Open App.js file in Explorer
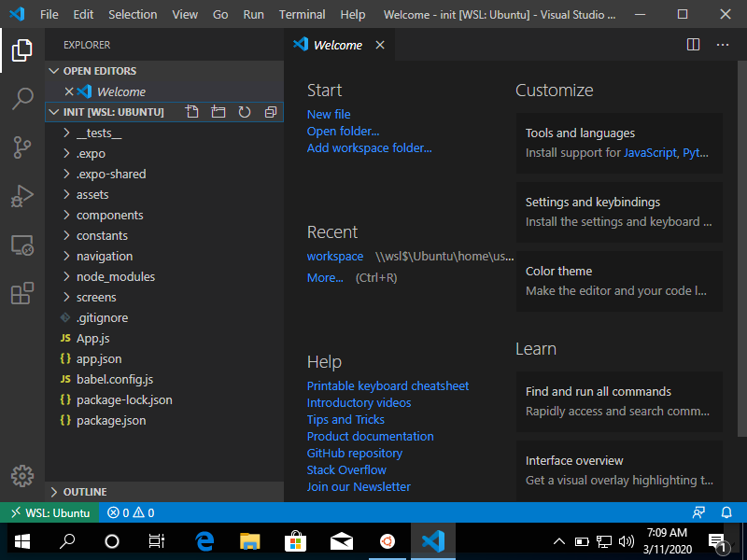Viewport: 747px width, 560px height. pos(164,338)
